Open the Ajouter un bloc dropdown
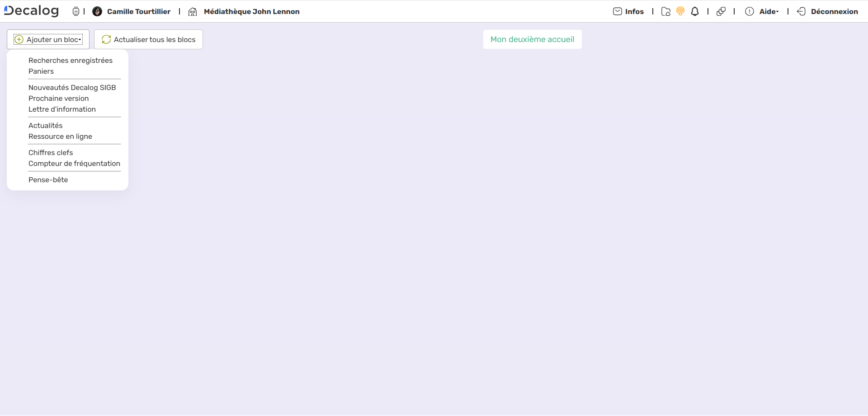 (48, 39)
